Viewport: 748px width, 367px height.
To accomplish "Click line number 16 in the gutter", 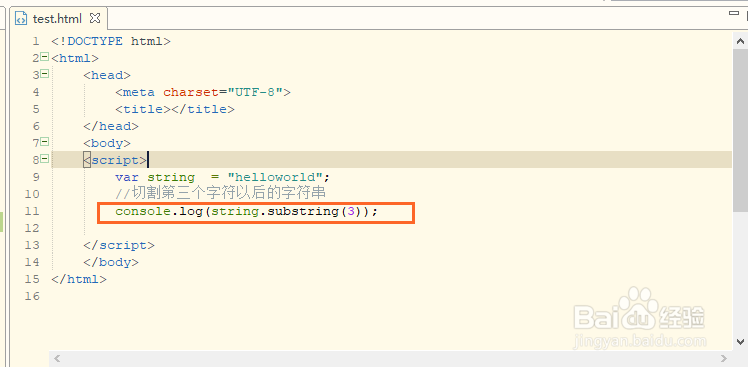I will click(x=32, y=296).
